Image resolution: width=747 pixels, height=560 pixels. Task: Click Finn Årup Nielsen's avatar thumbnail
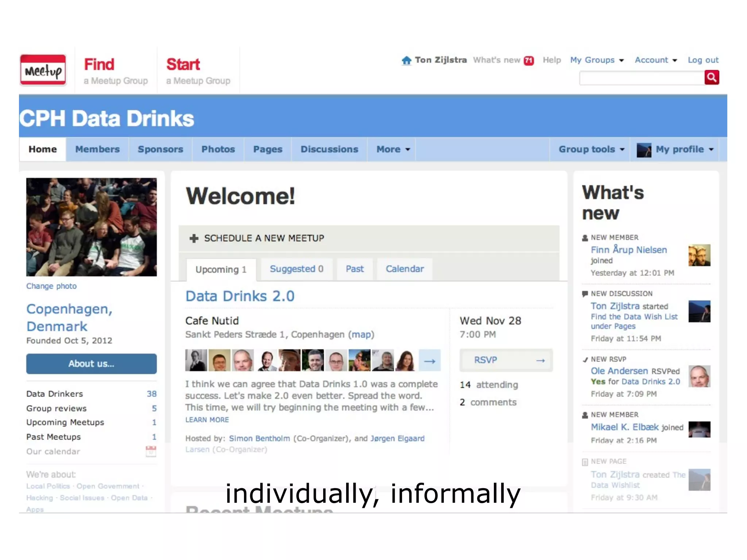click(x=699, y=255)
